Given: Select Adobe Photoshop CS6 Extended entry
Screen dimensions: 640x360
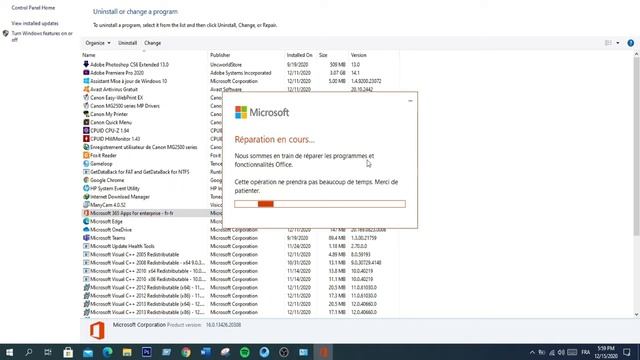Looking at the screenshot, I should (129, 64).
